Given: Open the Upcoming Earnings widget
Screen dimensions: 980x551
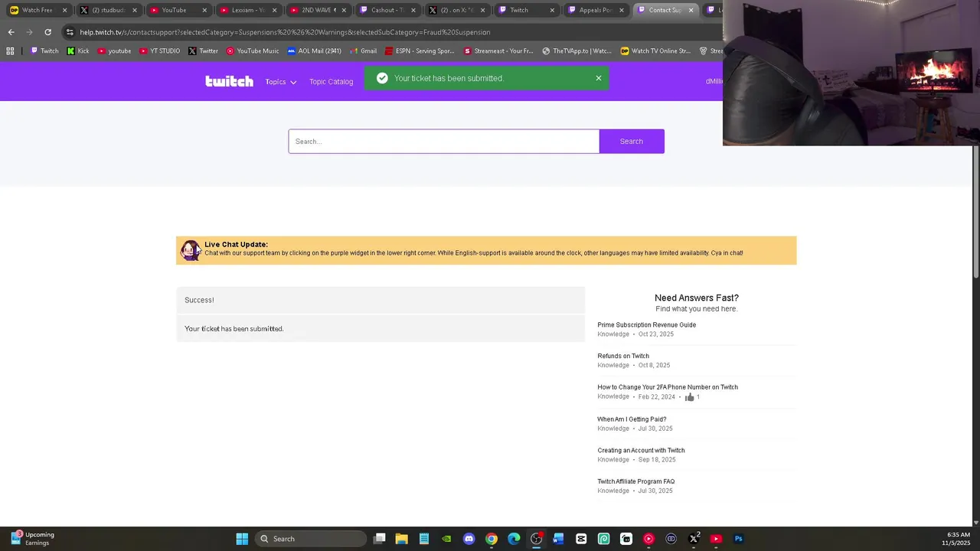Looking at the screenshot, I should [32, 539].
